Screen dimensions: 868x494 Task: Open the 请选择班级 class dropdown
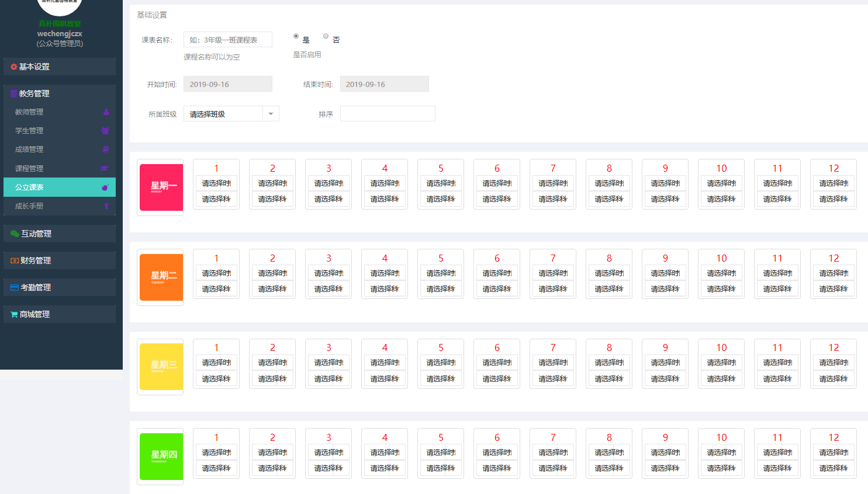(x=231, y=114)
